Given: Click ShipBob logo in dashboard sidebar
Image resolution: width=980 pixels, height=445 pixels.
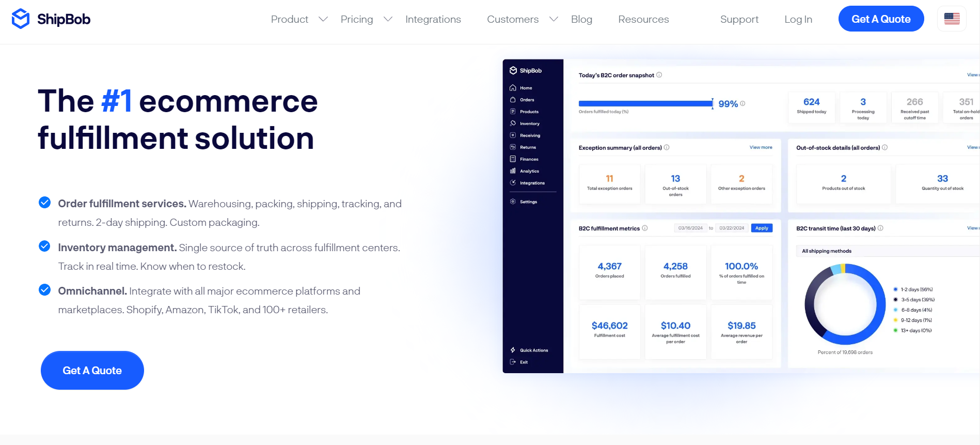Looking at the screenshot, I should click(x=526, y=70).
